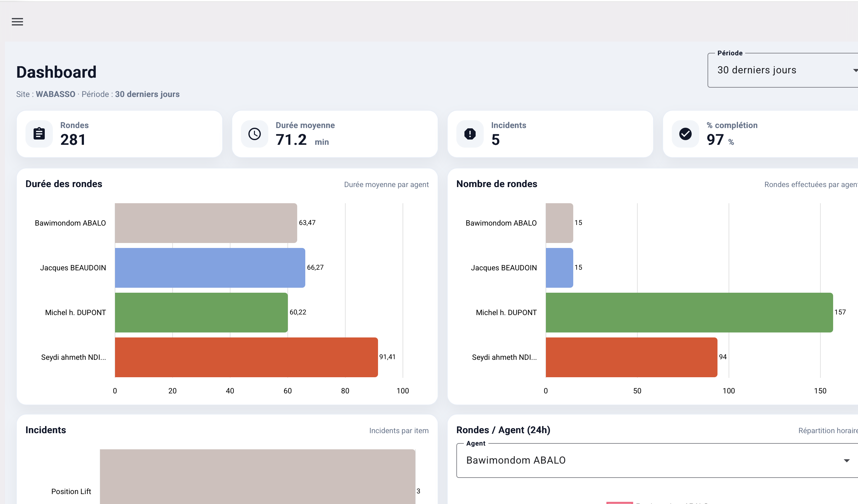Click Michel h. DUPONT green rondes bar
The image size is (858, 504).
point(689,312)
